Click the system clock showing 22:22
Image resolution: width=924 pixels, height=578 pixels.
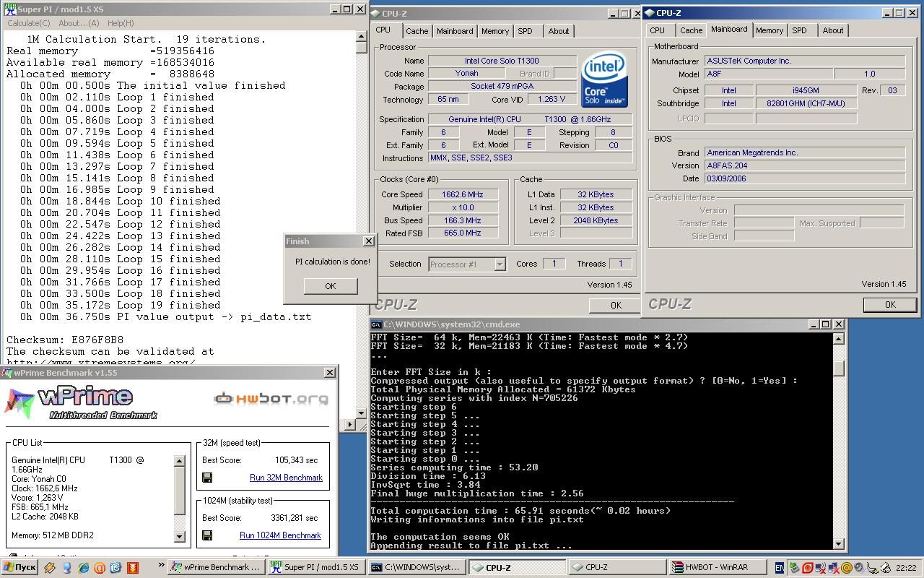[x=906, y=568]
